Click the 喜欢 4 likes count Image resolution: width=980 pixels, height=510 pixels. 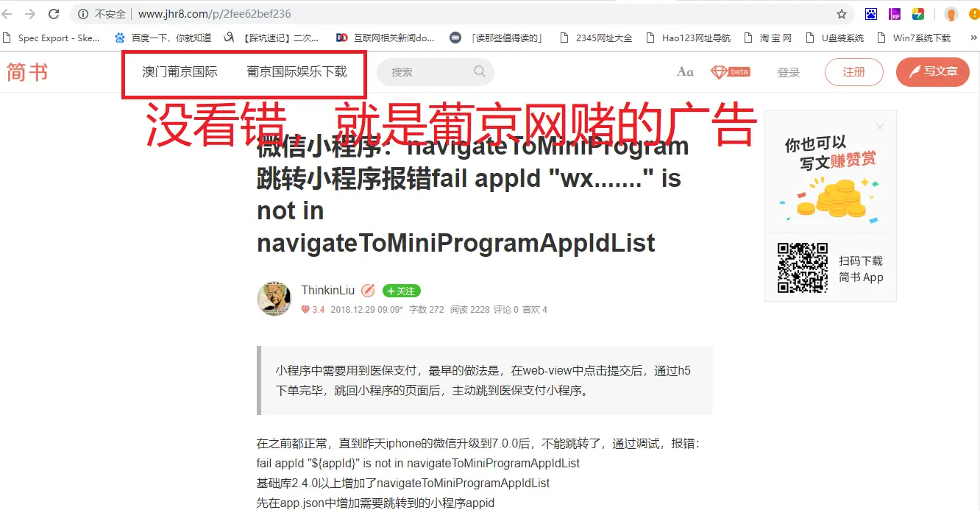click(535, 310)
